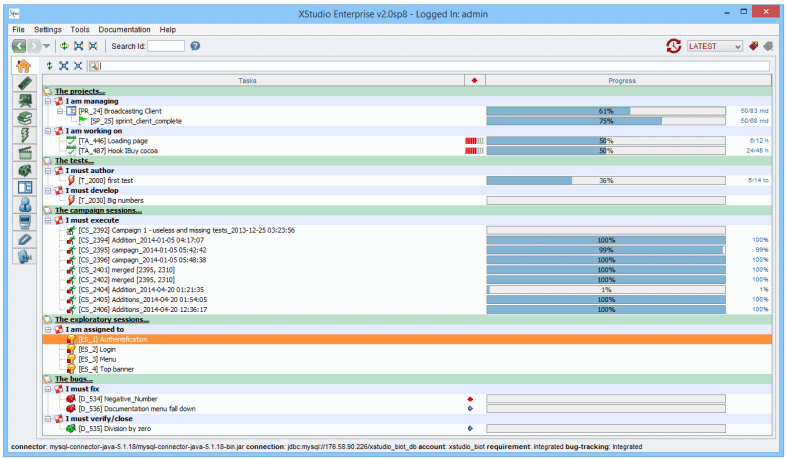Click the Search Id input field

166,46
